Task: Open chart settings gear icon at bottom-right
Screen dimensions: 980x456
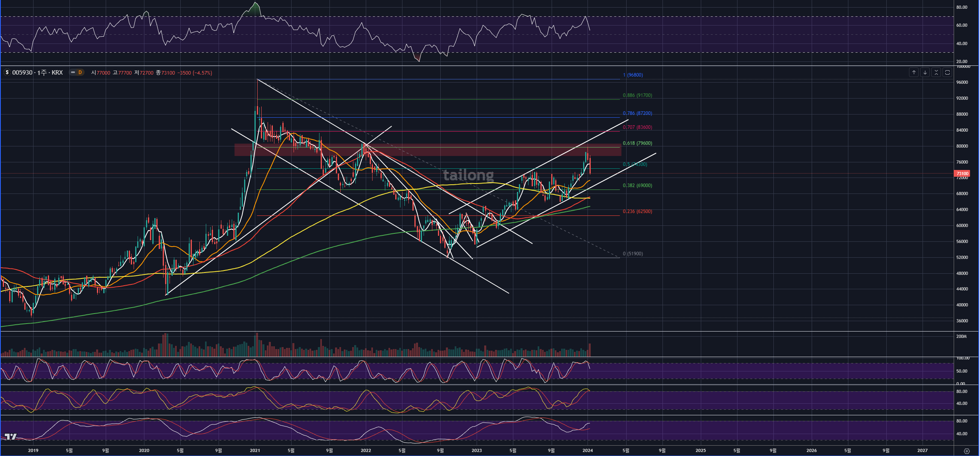Action: tap(966, 451)
